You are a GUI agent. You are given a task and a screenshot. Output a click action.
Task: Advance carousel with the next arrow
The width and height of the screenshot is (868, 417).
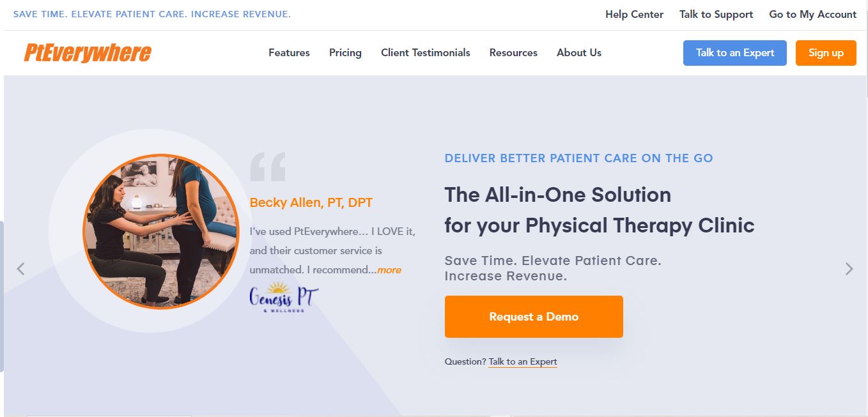pos(849,269)
